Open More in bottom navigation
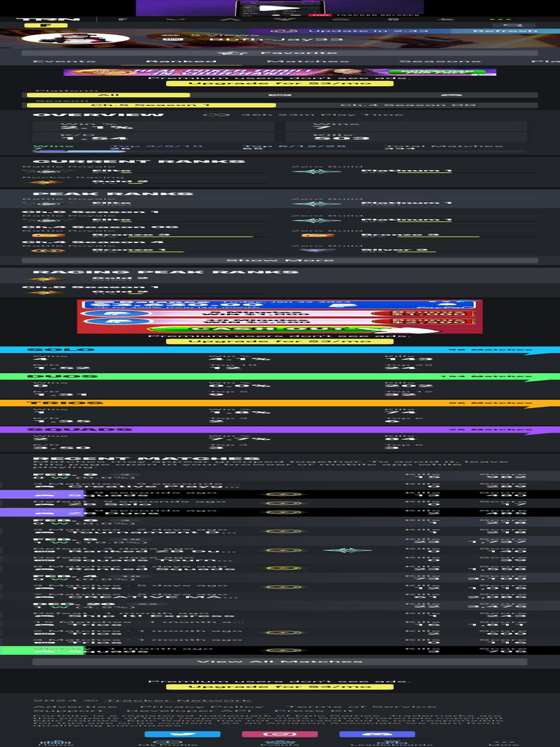Image resolution: width=560 pixels, height=747 pixels. click(x=503, y=743)
